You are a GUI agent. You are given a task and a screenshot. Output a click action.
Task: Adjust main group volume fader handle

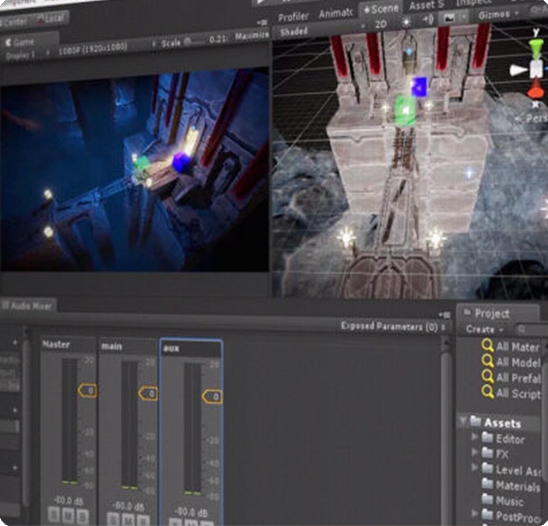[149, 394]
